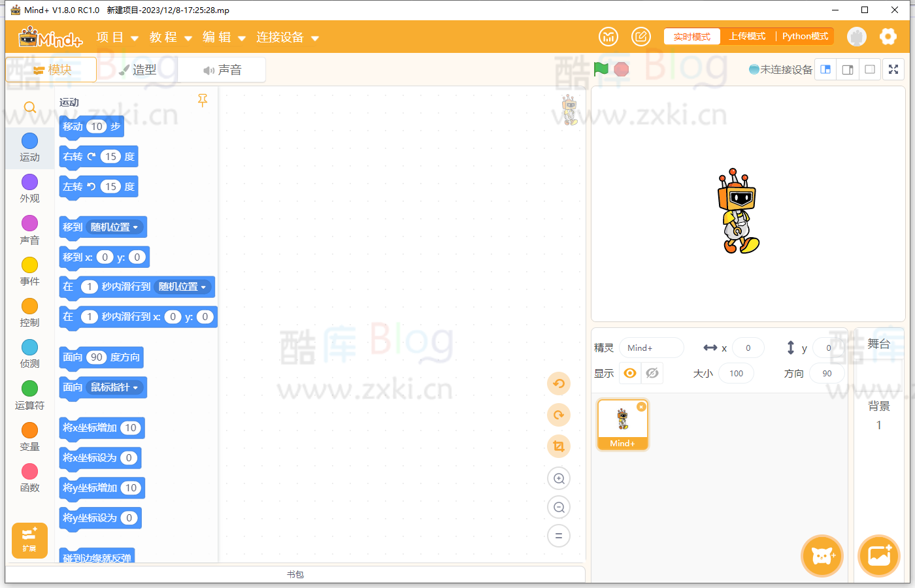915x588 pixels.
Task: Add a new sprite with the cat button
Action: (822, 556)
